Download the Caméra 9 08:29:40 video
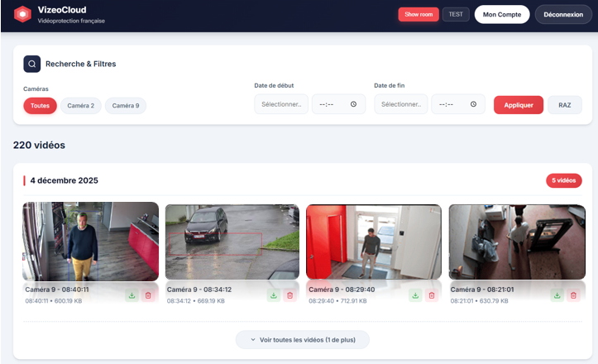This screenshot has height=364, width=598. tap(415, 295)
